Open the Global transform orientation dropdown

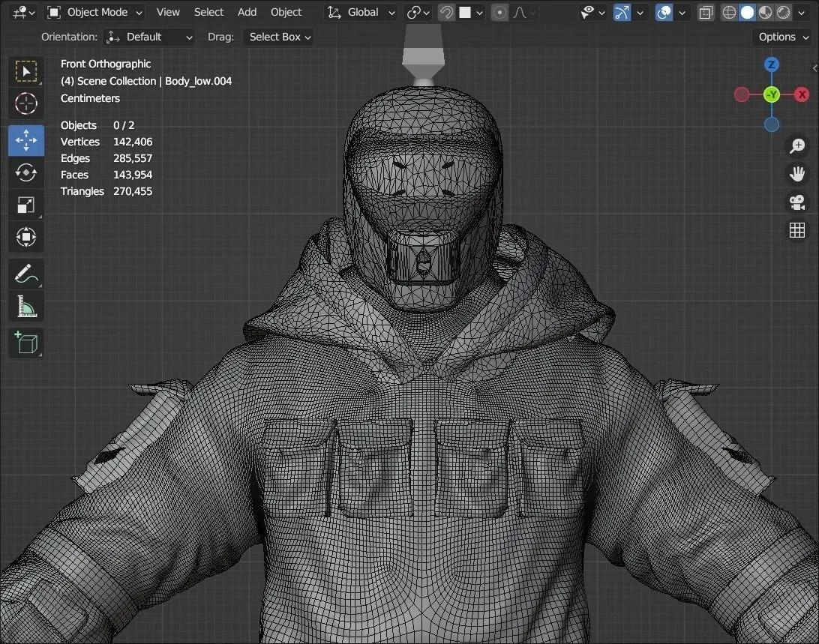pos(361,12)
